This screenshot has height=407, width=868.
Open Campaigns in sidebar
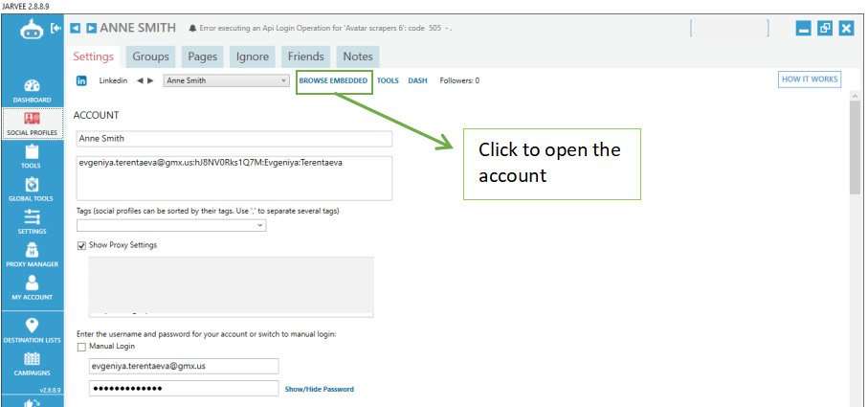coord(32,364)
